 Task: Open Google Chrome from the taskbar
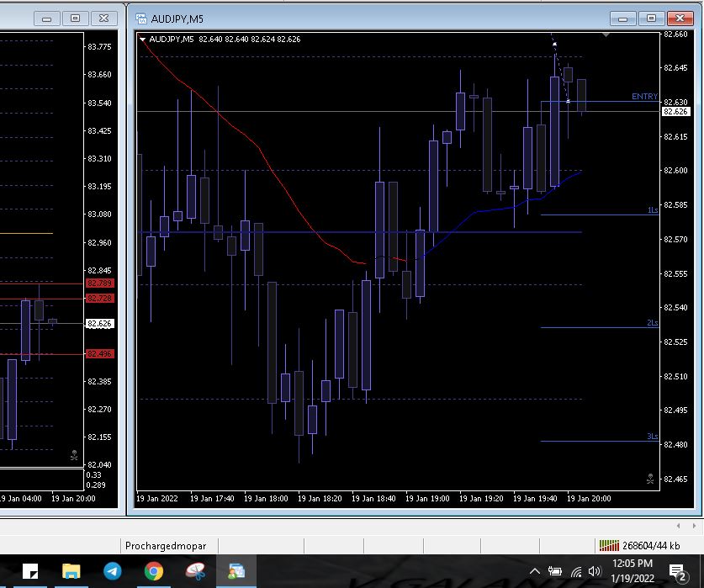(x=153, y=571)
